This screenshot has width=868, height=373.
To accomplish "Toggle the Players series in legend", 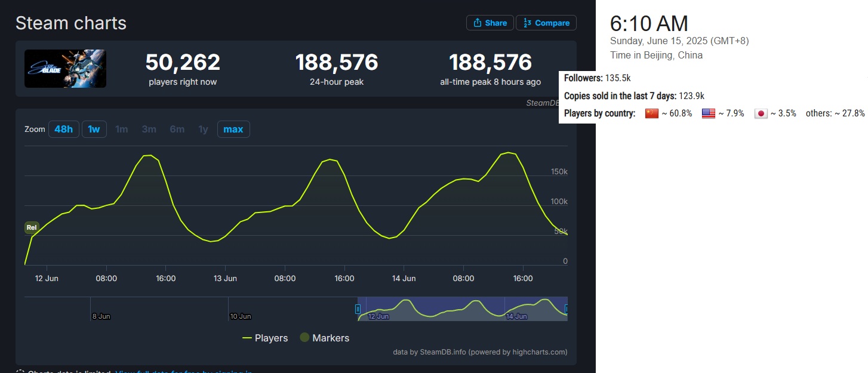I will [265, 338].
